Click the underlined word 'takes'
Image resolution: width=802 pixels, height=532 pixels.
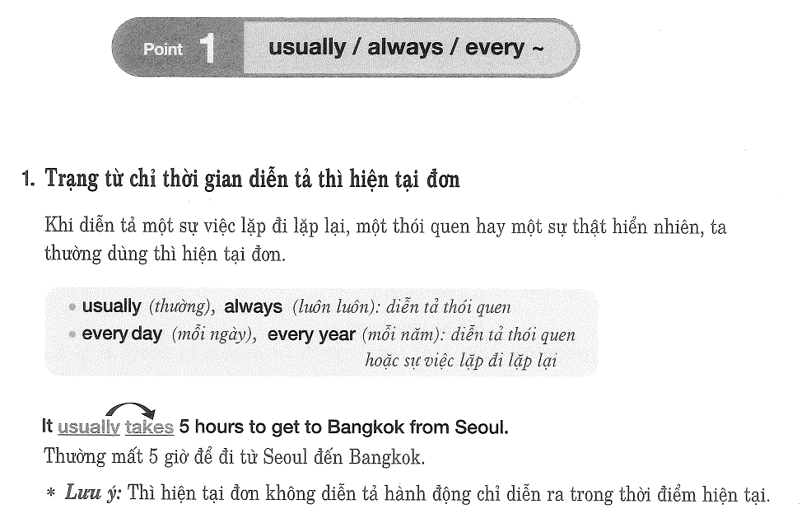click(149, 427)
